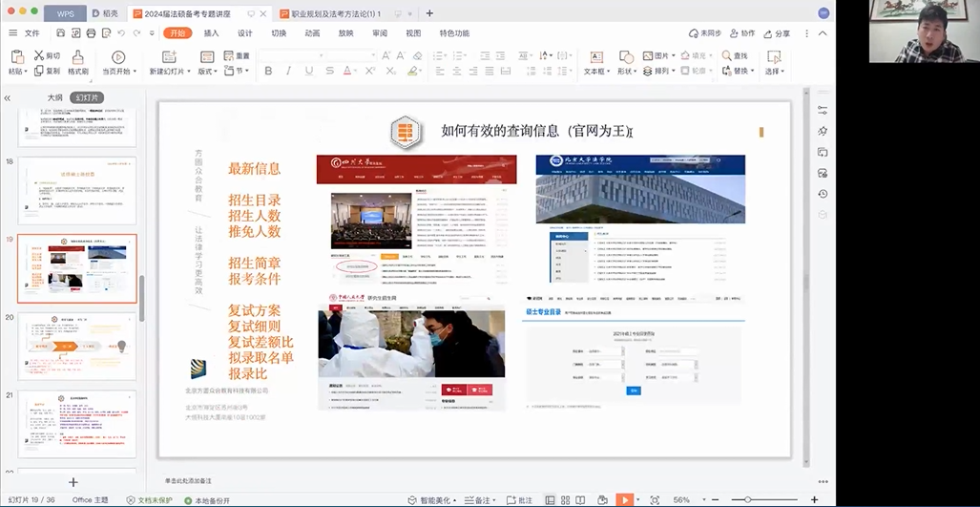
Task: Open the 插入 ribbon tab
Action: 211,33
